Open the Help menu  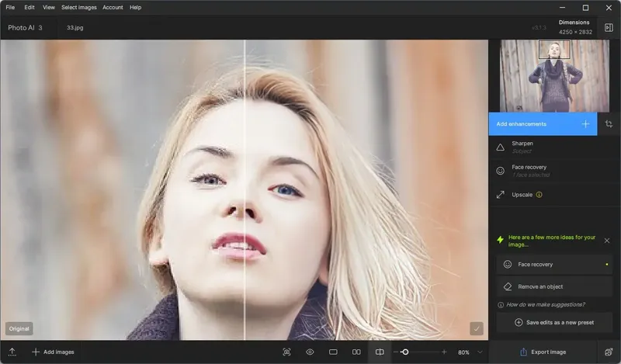135,7
